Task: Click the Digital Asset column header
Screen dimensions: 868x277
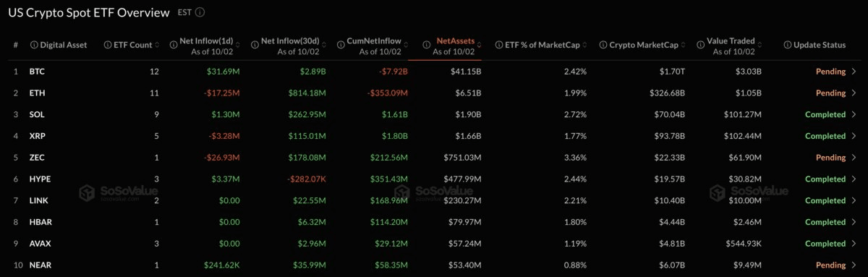Action: tap(64, 45)
